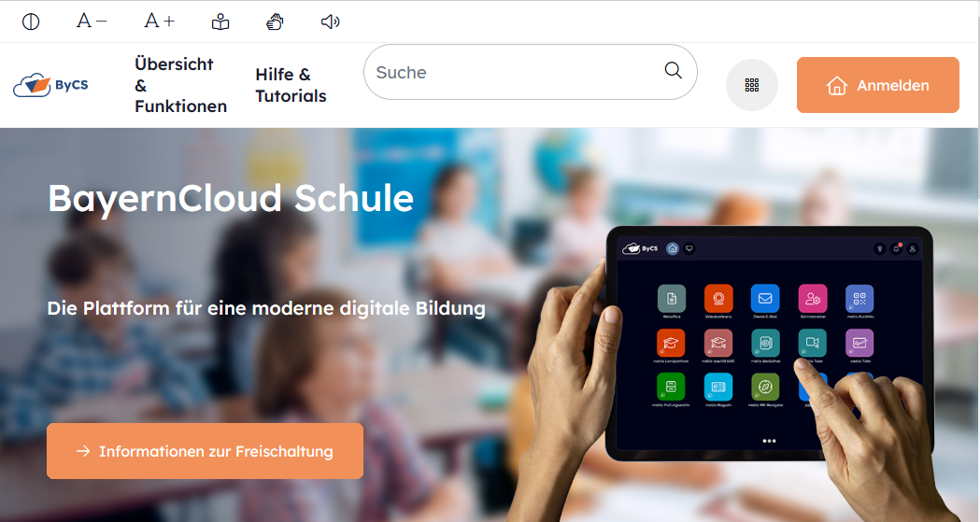Click the orange Anmelden button
980x522 pixels.
click(x=877, y=85)
